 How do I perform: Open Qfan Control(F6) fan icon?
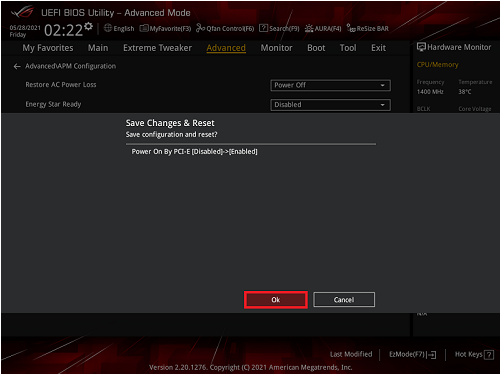point(200,28)
